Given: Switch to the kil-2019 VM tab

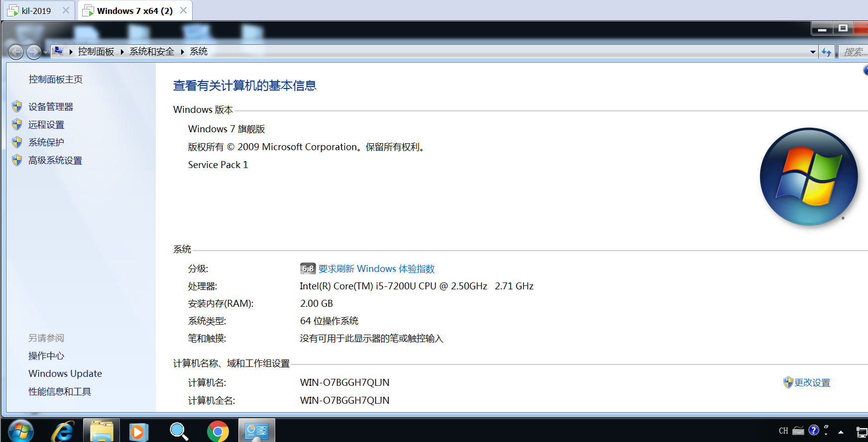Looking at the screenshot, I should click(x=36, y=11).
